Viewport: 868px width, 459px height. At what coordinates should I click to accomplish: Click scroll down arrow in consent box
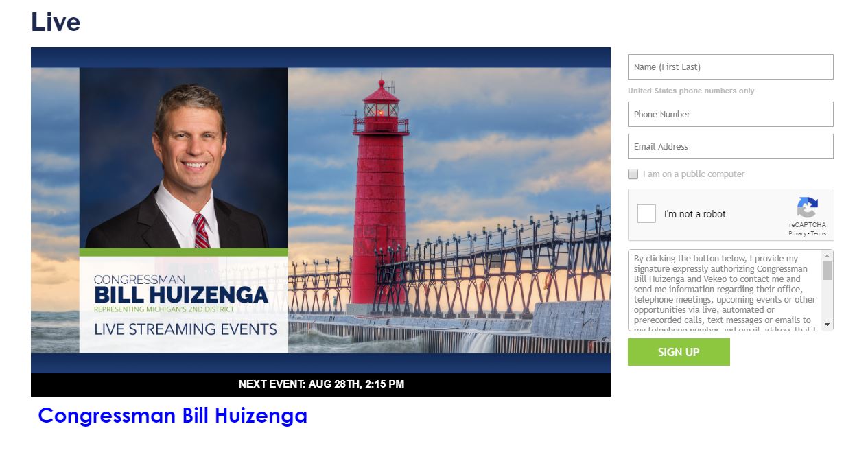(827, 325)
